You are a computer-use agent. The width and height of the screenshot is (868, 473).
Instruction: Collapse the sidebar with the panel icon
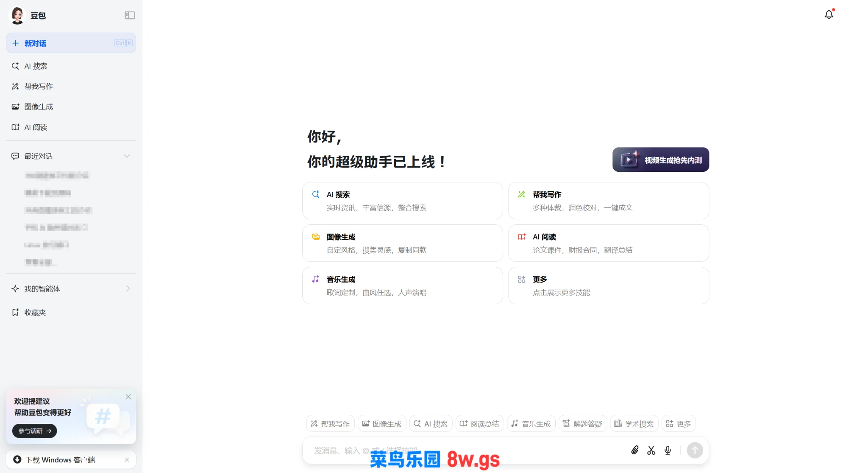point(130,15)
